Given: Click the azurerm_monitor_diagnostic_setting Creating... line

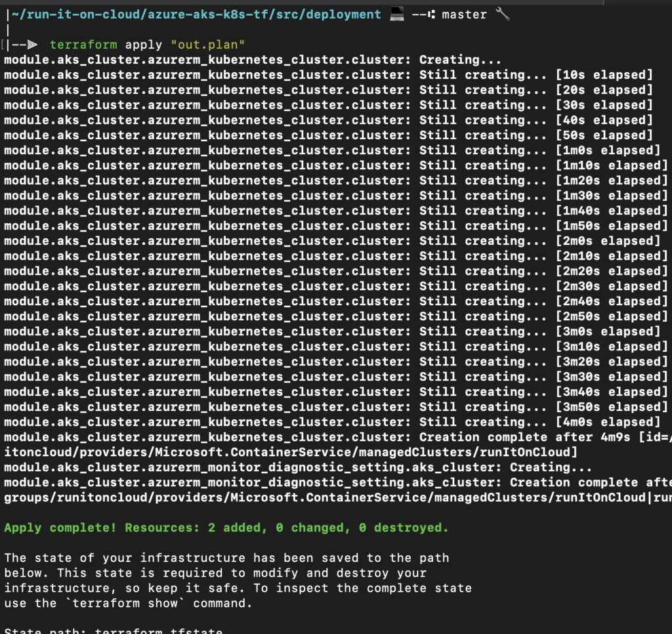Looking at the screenshot, I should pos(298,467).
